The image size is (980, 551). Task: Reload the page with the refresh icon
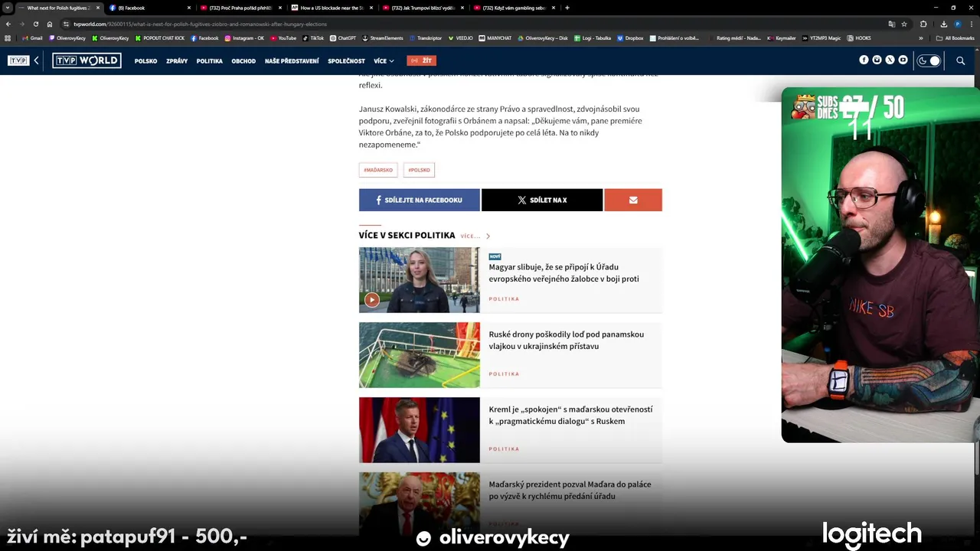[x=35, y=24]
